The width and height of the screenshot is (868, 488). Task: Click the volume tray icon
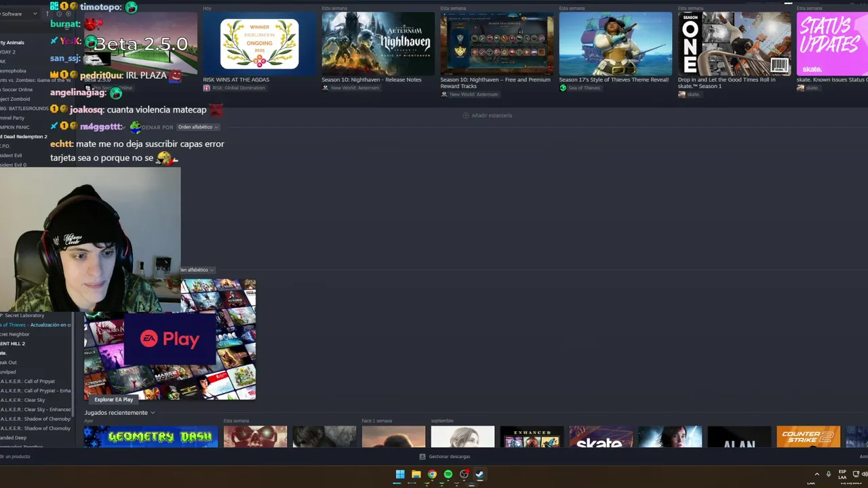click(865, 474)
